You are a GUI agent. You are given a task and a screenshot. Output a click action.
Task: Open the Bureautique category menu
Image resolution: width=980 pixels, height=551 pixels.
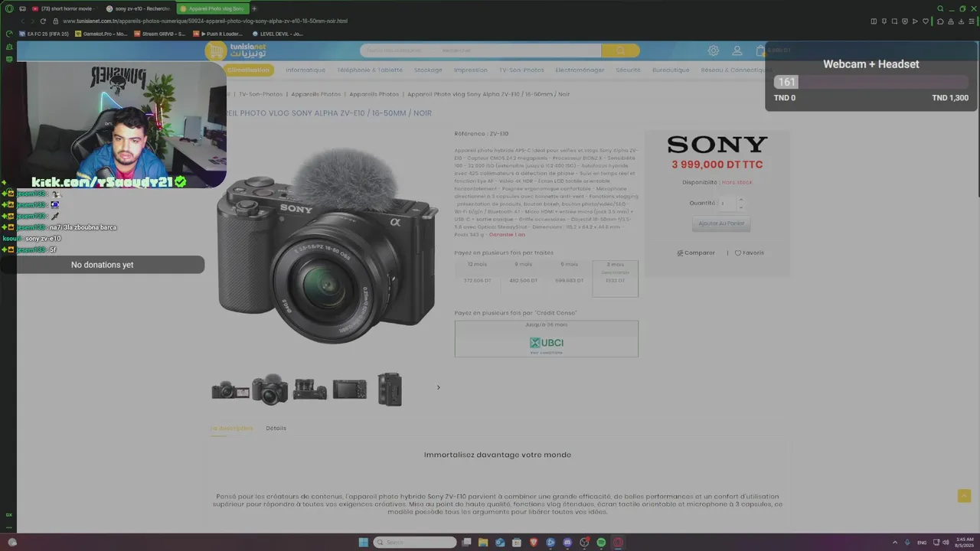671,70
